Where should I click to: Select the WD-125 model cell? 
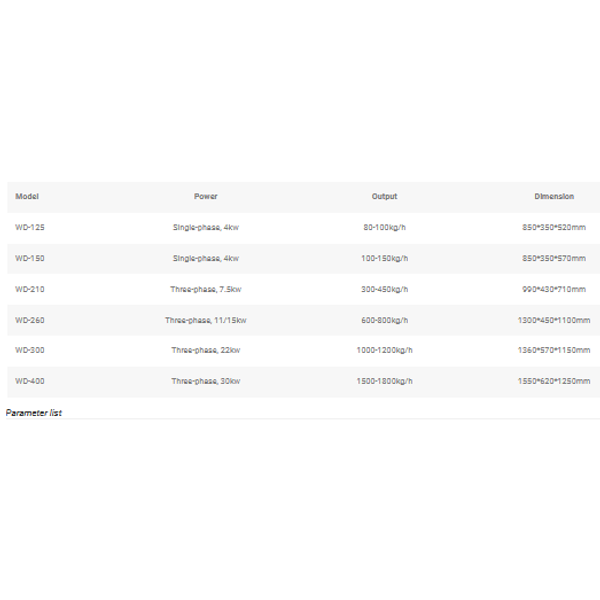30,227
